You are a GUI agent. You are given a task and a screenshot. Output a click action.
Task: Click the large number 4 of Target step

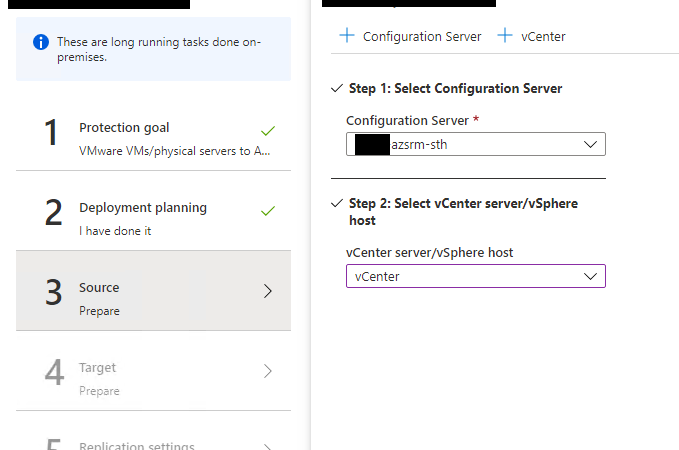pos(54,372)
